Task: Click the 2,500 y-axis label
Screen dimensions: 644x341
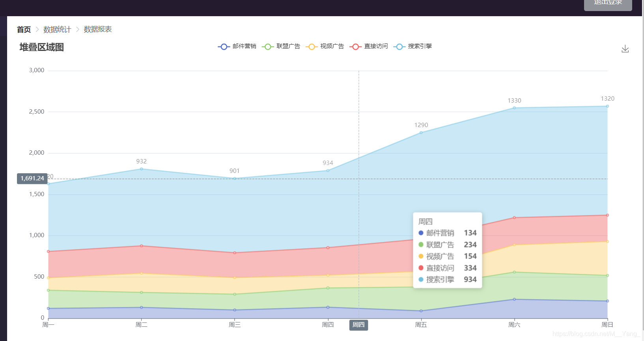Action: 37,112
